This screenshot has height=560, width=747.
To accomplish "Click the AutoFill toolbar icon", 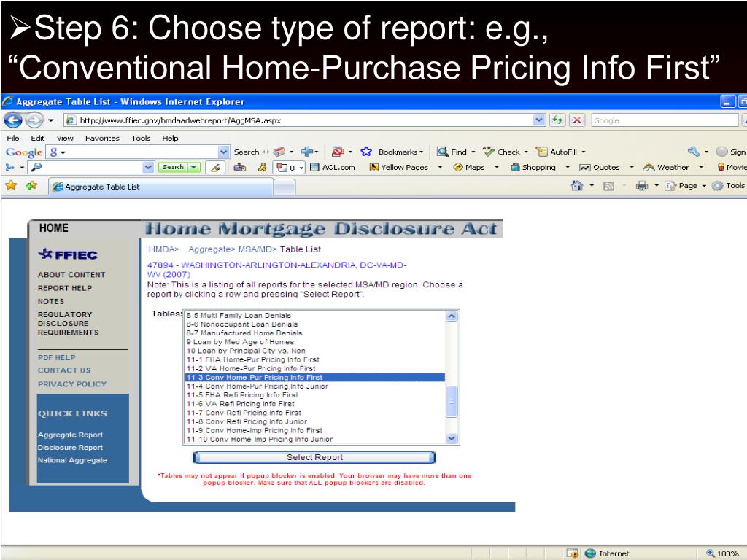I will click(x=541, y=152).
